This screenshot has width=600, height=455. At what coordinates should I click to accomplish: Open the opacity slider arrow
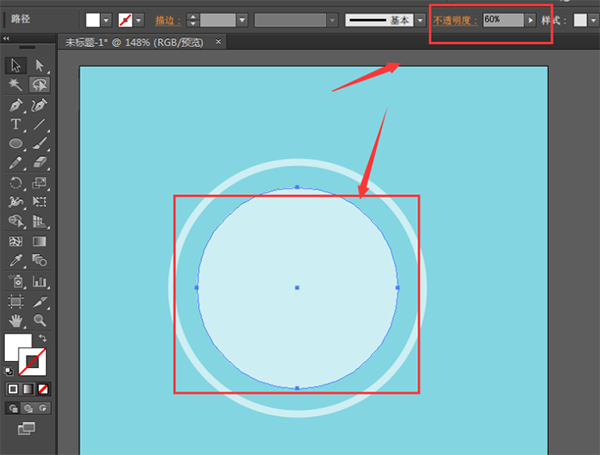530,20
